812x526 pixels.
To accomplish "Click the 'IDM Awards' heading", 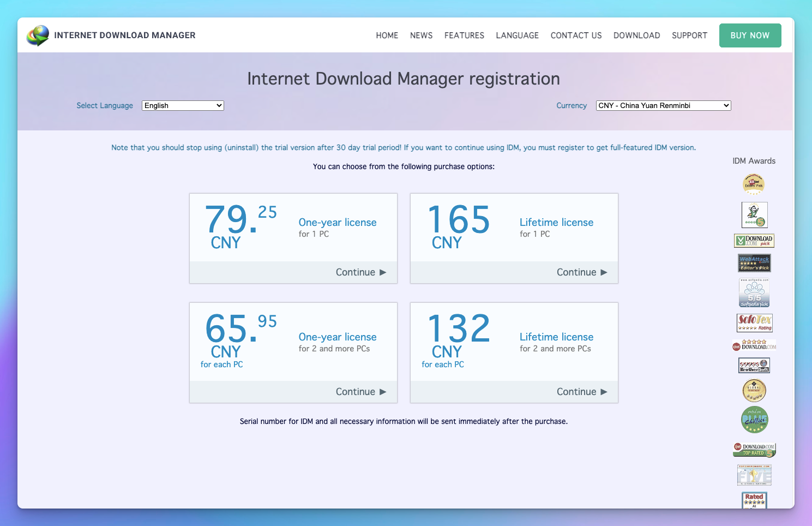I will (754, 161).
